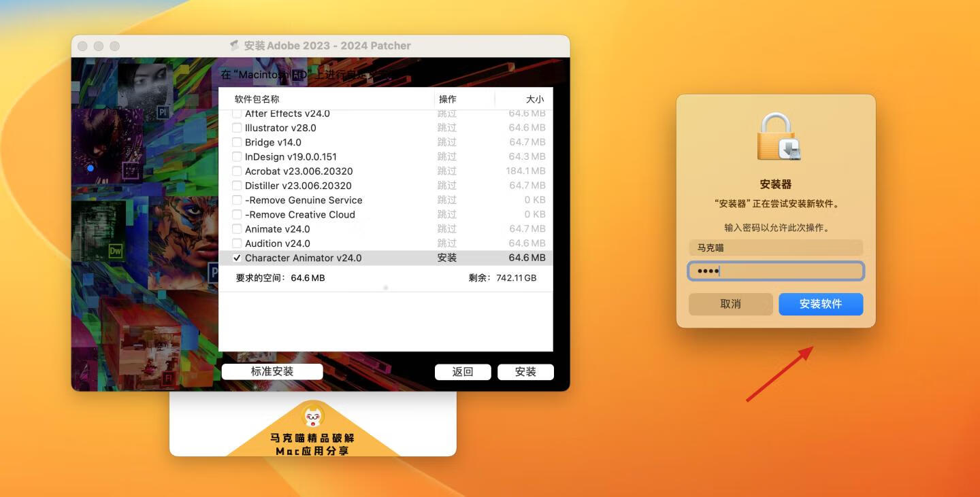Select the InDesign v19.0.0.151 row name

tap(291, 156)
